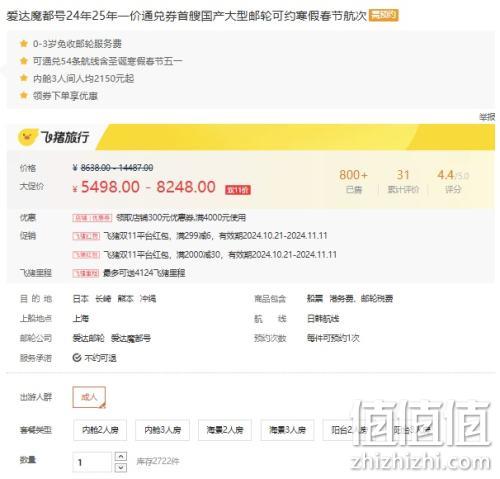The image size is (500, 479).
Task: Click the route value 日韩航线
Action: tap(323, 319)
